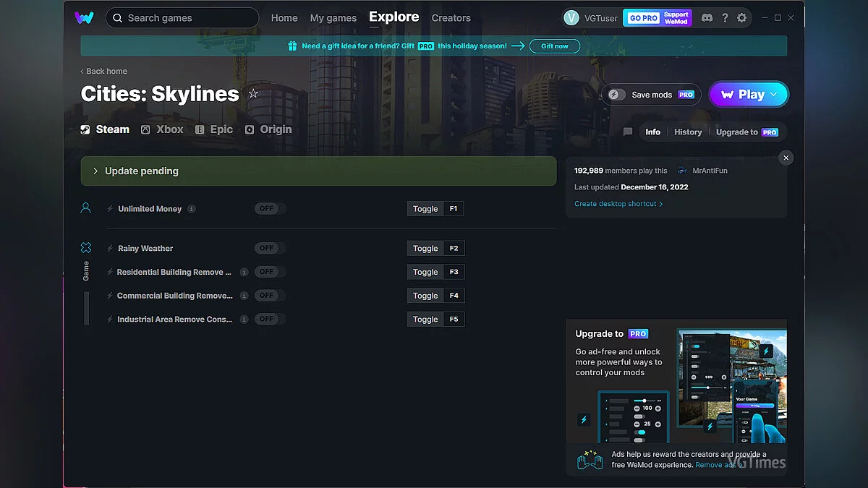Click the Epic platform logo icon

pos(200,130)
